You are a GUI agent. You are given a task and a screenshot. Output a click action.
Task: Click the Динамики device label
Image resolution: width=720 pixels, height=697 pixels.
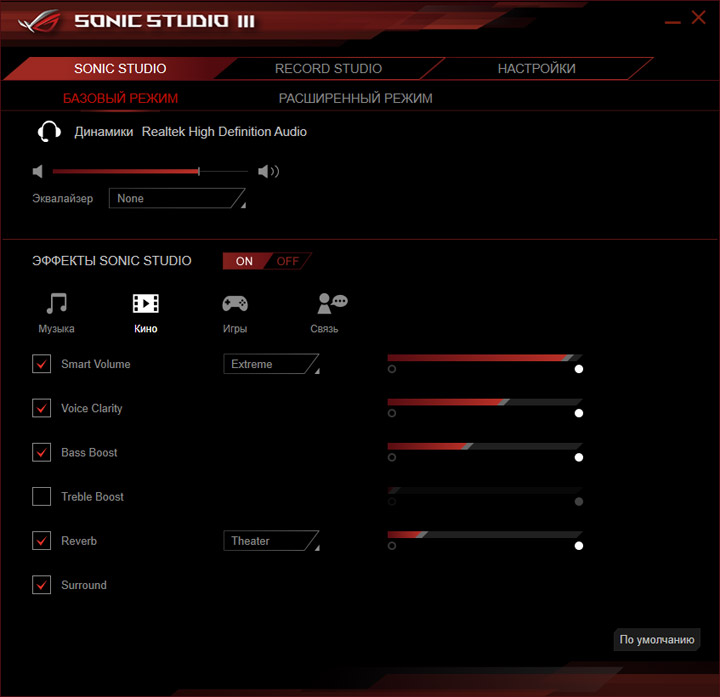coord(104,132)
